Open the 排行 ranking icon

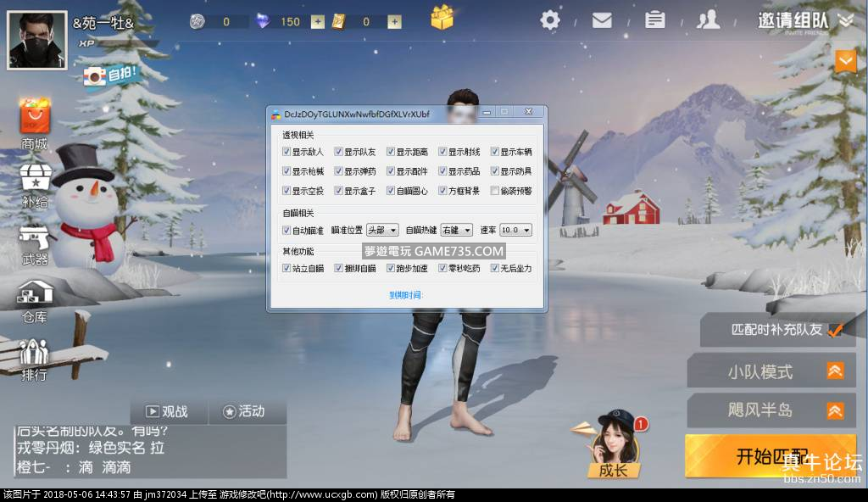coord(34,358)
